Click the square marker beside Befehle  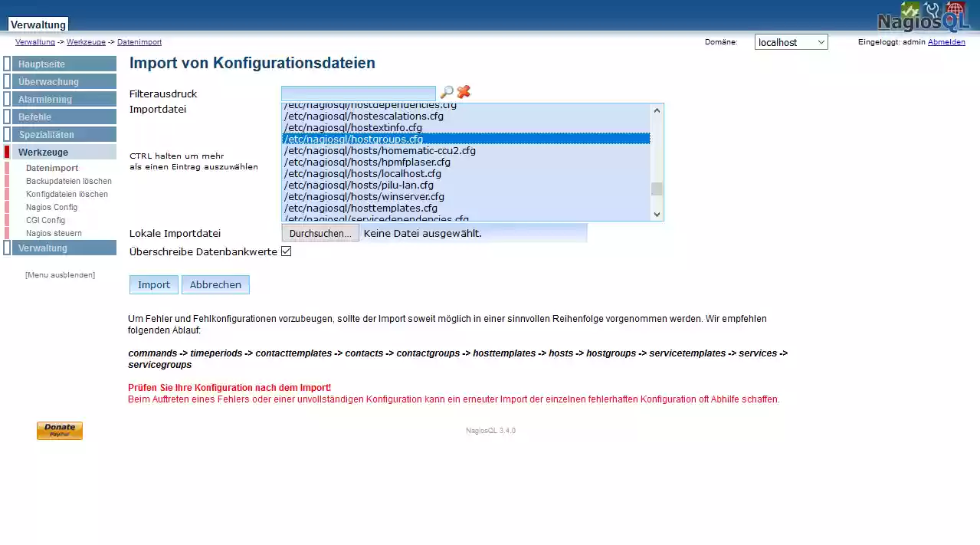[7, 117]
